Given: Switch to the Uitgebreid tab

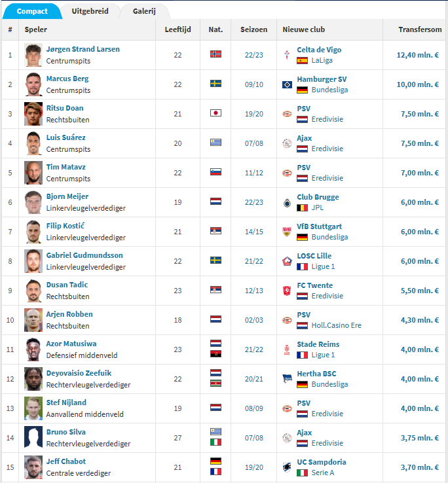Looking at the screenshot, I should pos(90,11).
